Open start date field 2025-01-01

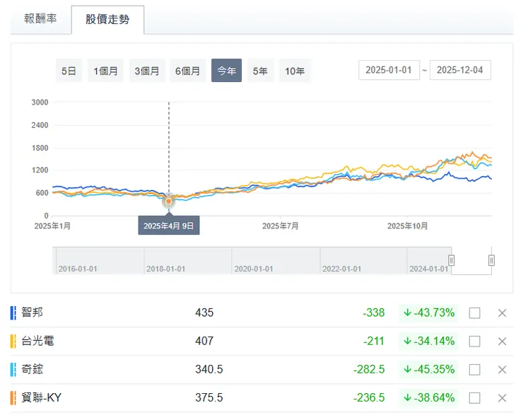389,70
